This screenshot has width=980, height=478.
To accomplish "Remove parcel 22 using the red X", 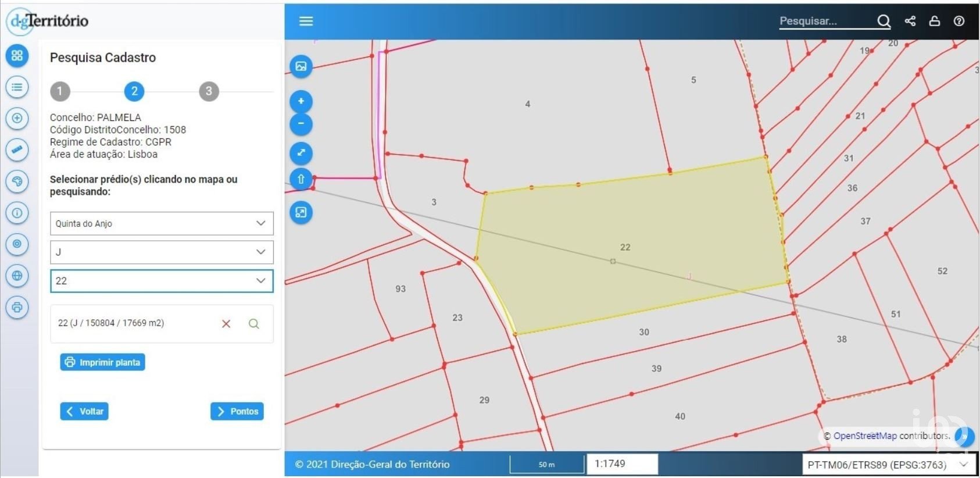I will [x=226, y=324].
